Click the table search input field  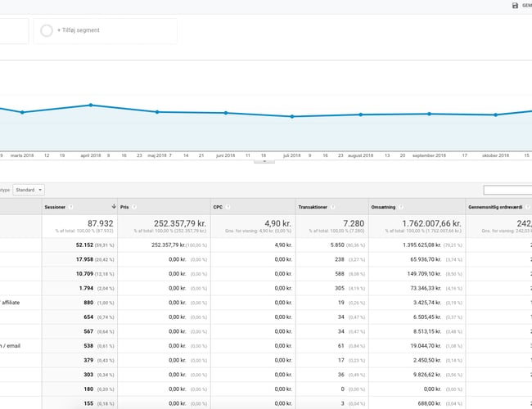tap(507, 190)
